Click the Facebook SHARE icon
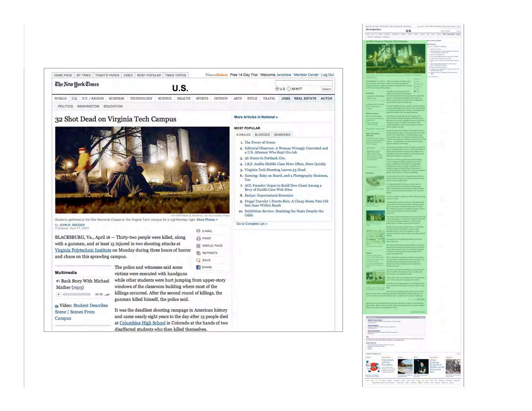This screenshot has height=411, width=532. click(198, 267)
